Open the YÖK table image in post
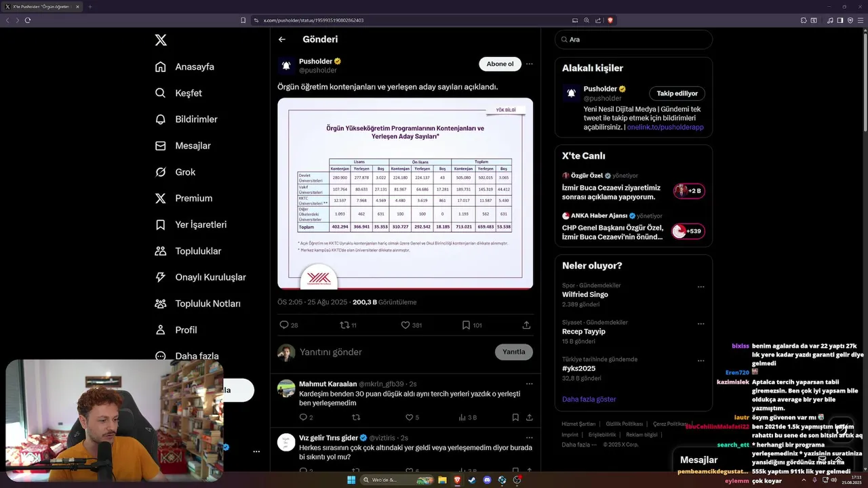This screenshot has width=868, height=488. (x=405, y=193)
